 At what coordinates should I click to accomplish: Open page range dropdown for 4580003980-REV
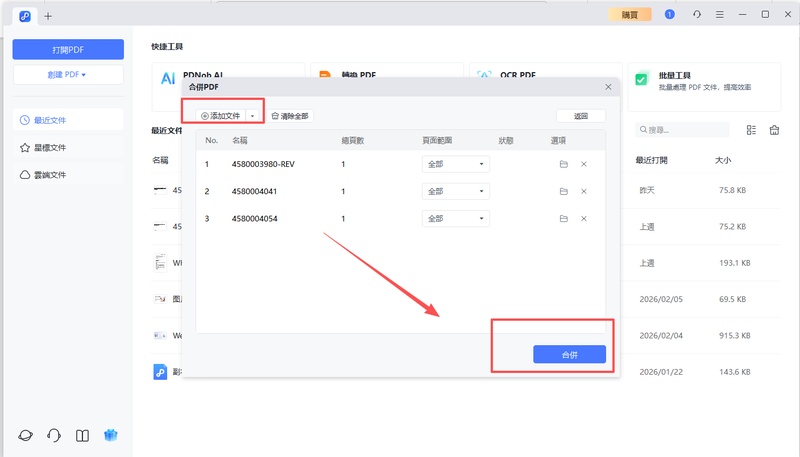(x=455, y=164)
